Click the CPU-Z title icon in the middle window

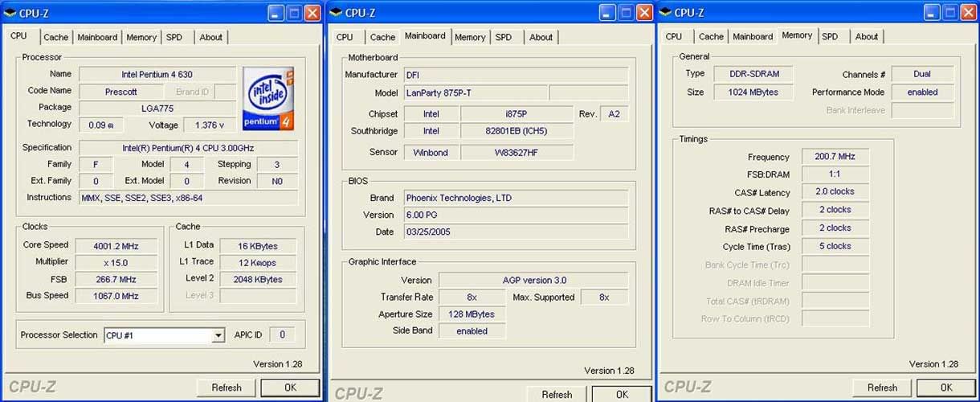[336, 13]
